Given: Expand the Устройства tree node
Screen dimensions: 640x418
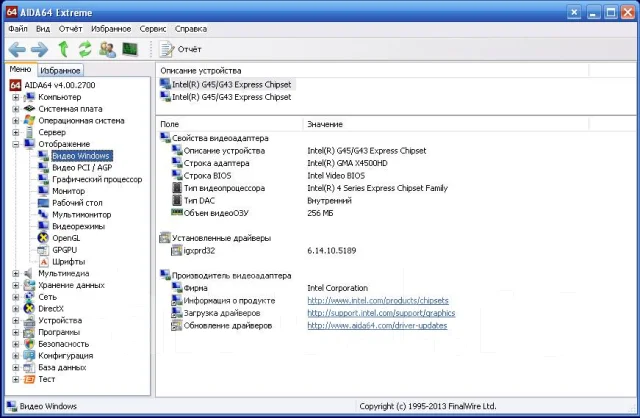Looking at the screenshot, I should pos(16,320).
